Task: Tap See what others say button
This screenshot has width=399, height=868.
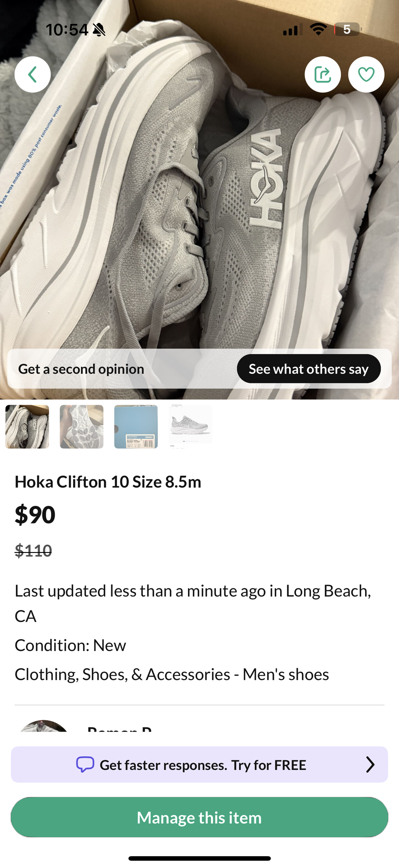Action: click(x=309, y=369)
